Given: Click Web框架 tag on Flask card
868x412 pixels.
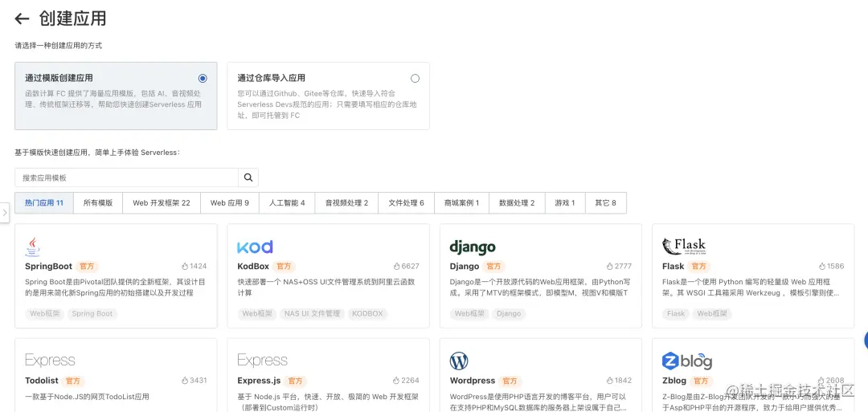Looking at the screenshot, I should pyautogui.click(x=712, y=313).
